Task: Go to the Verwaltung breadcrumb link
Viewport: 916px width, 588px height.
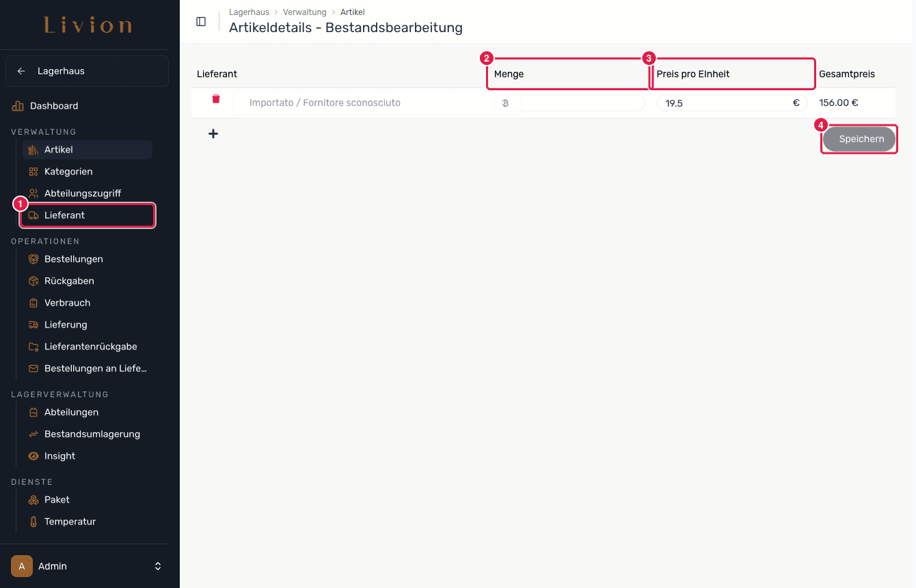Action: click(305, 12)
